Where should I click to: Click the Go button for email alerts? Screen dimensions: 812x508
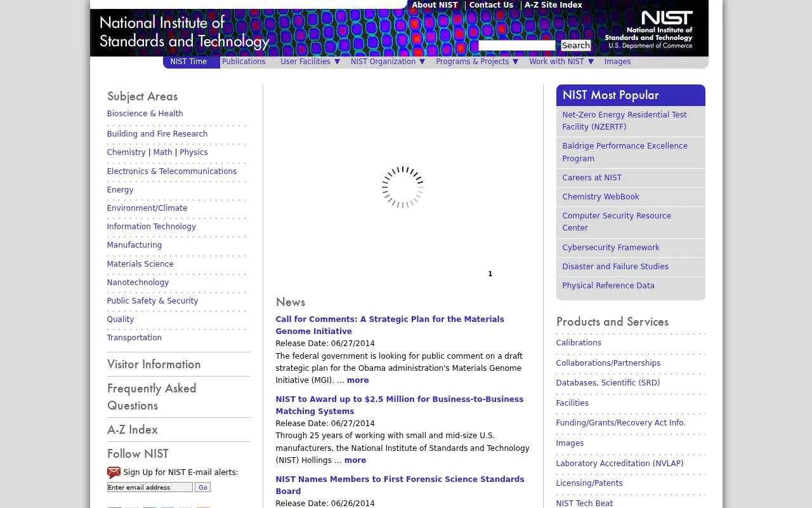202,487
